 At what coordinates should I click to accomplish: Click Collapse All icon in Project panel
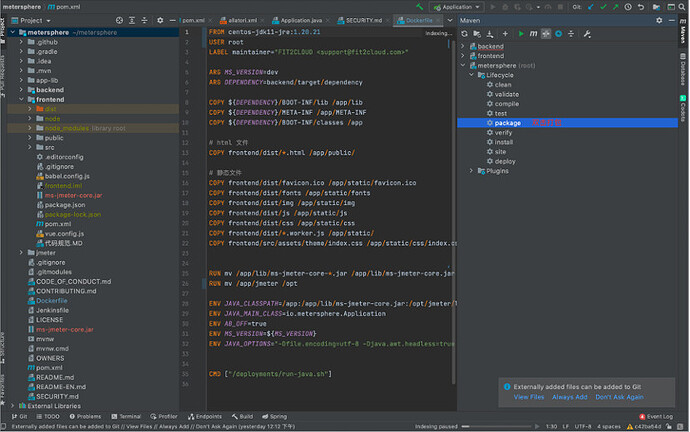pyautogui.click(x=144, y=20)
